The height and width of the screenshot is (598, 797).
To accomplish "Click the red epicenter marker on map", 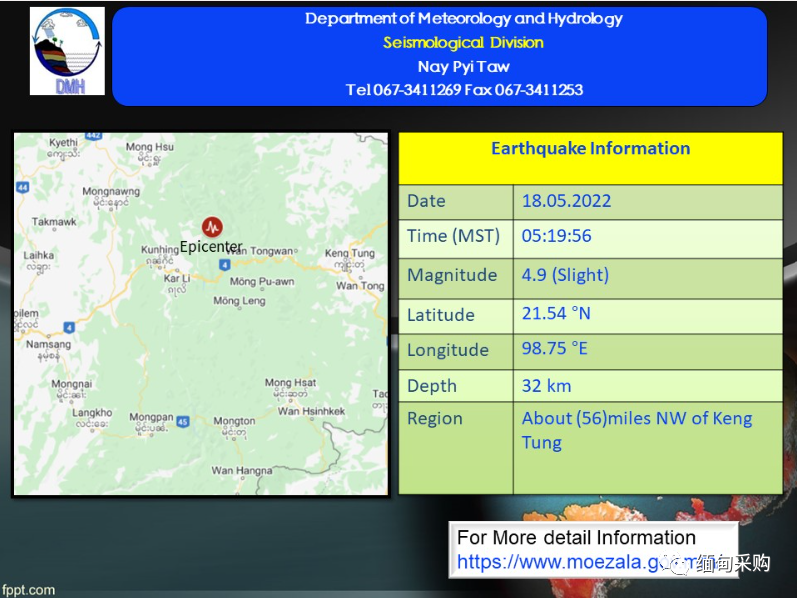I will tap(212, 227).
